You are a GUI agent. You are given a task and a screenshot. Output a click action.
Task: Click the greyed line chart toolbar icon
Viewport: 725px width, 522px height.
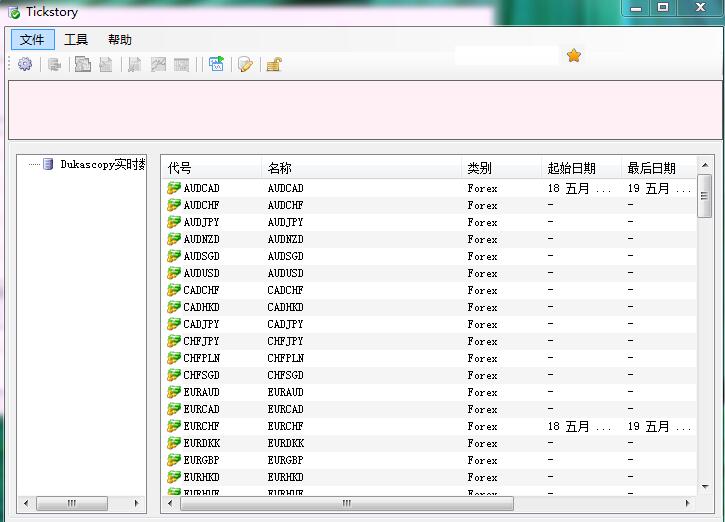point(158,64)
